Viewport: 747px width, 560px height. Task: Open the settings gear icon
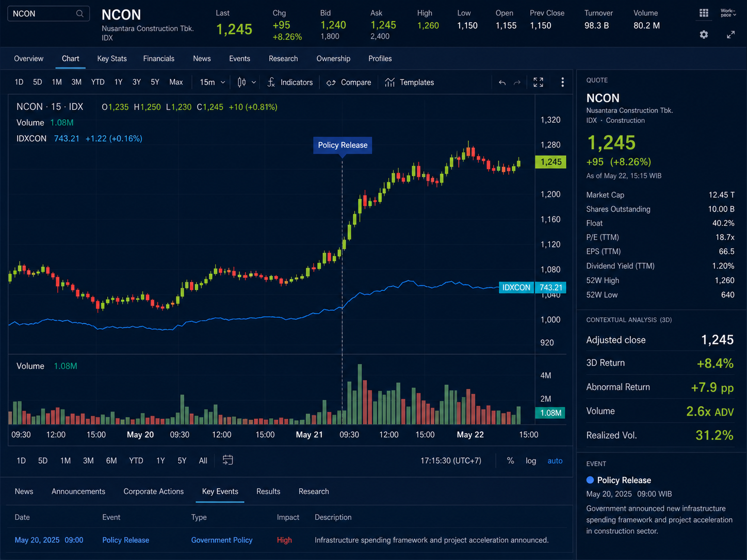[x=704, y=35]
